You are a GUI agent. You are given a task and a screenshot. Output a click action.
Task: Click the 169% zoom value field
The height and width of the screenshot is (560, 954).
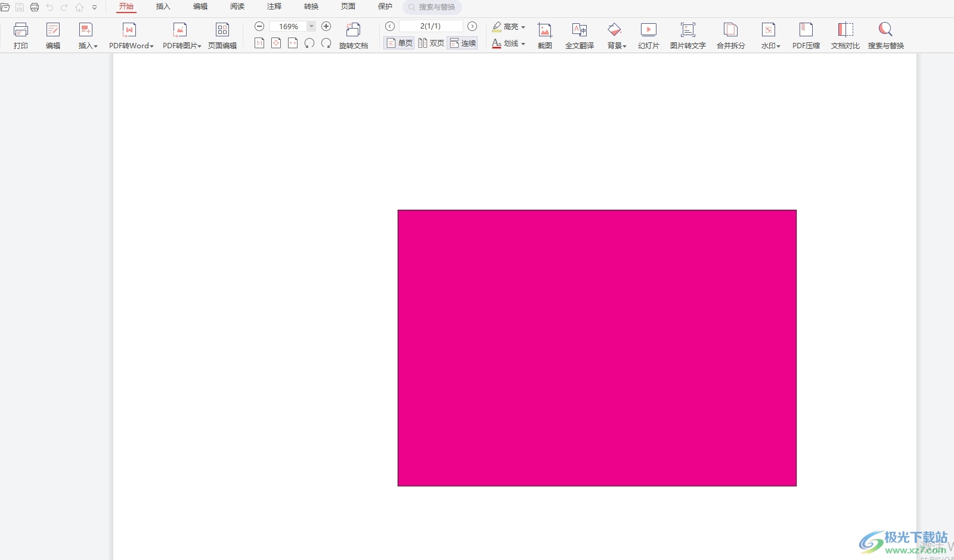[289, 26]
